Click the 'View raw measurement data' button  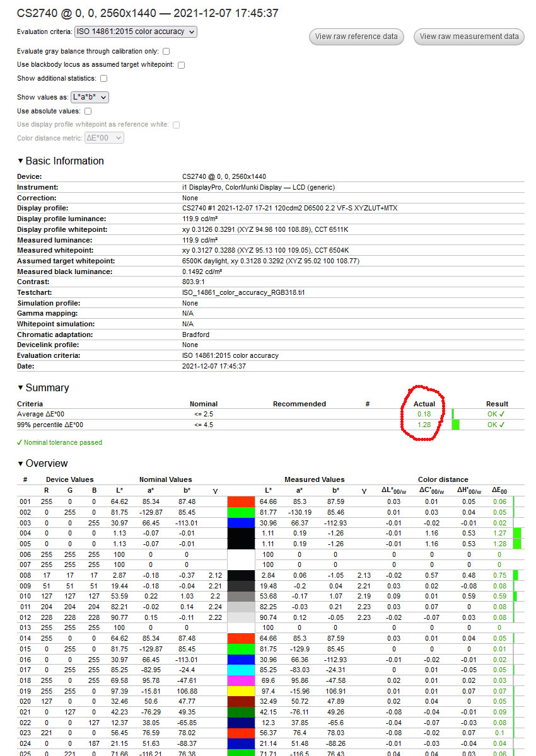coord(469,37)
